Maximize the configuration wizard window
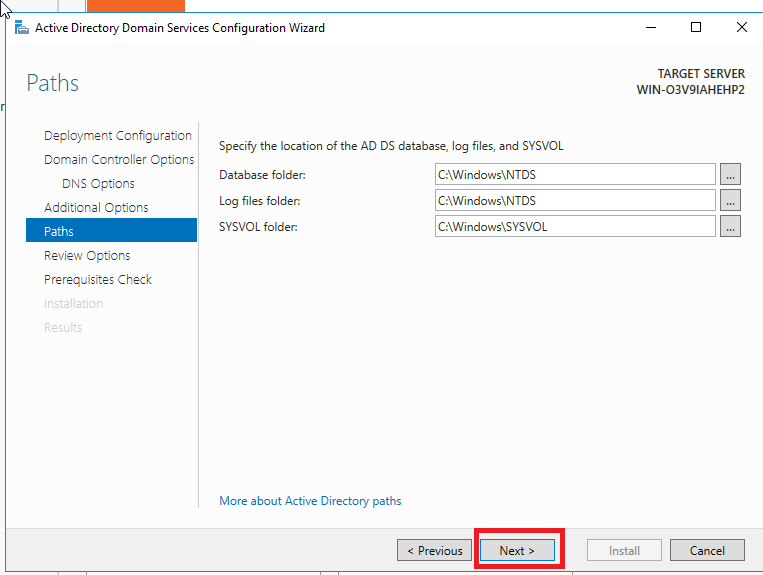 pos(696,28)
